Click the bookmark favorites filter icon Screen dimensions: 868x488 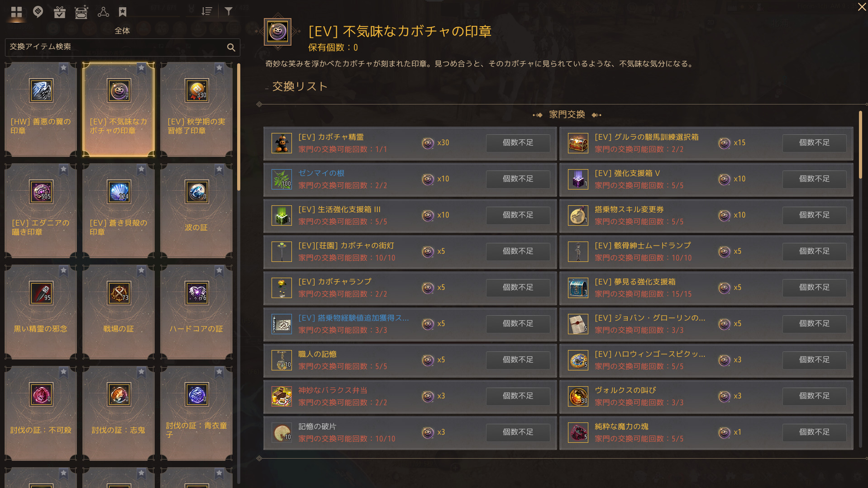(x=123, y=12)
